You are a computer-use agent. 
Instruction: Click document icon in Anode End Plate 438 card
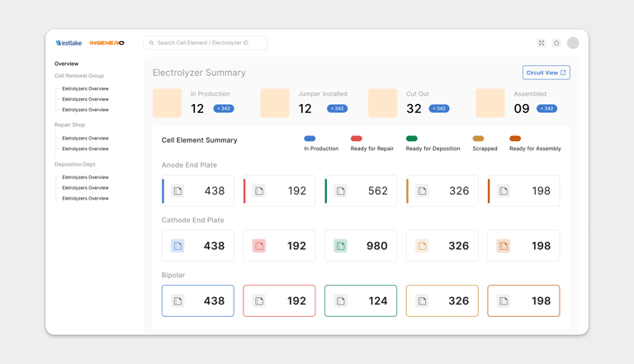tap(177, 191)
